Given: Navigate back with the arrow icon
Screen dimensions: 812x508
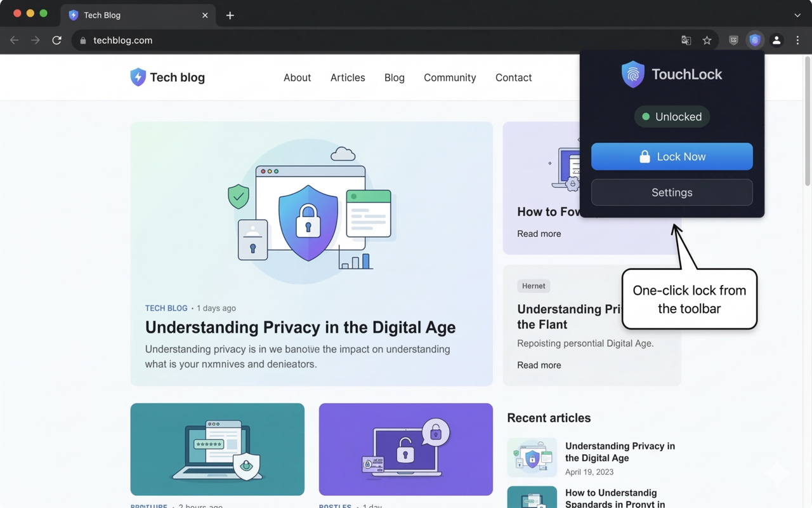Looking at the screenshot, I should pyautogui.click(x=14, y=40).
